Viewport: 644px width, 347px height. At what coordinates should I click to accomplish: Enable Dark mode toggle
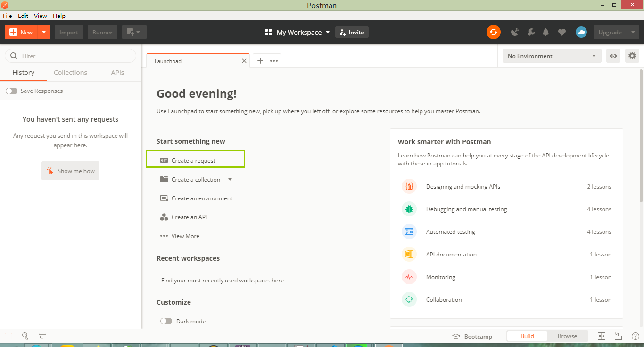point(166,321)
